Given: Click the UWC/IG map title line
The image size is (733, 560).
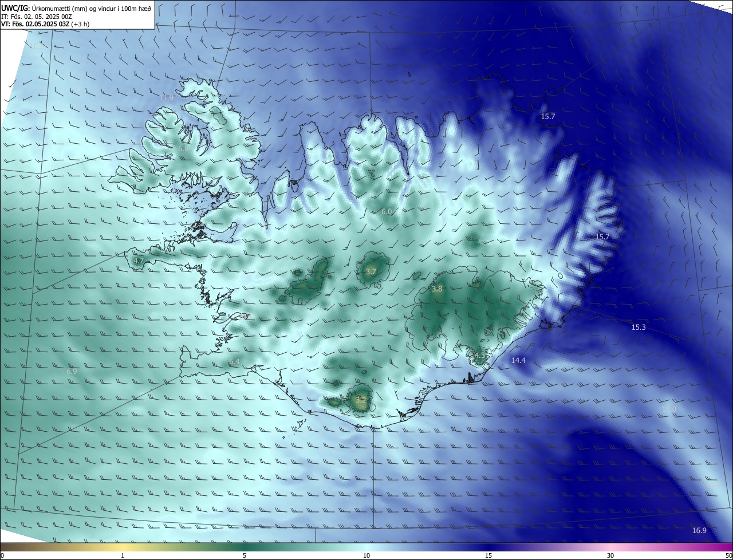Looking at the screenshot, I should [76, 8].
